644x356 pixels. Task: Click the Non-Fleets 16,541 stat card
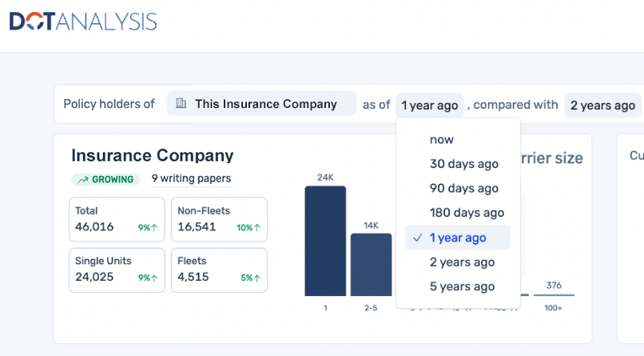click(x=219, y=219)
